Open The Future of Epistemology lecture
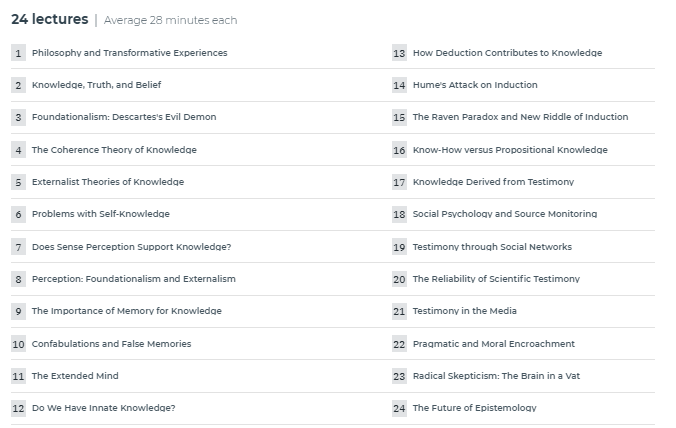The height and width of the screenshot is (428, 676). coord(475,408)
